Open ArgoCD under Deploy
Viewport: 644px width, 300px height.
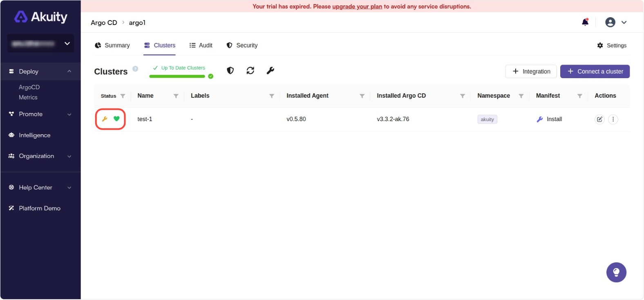pyautogui.click(x=29, y=87)
